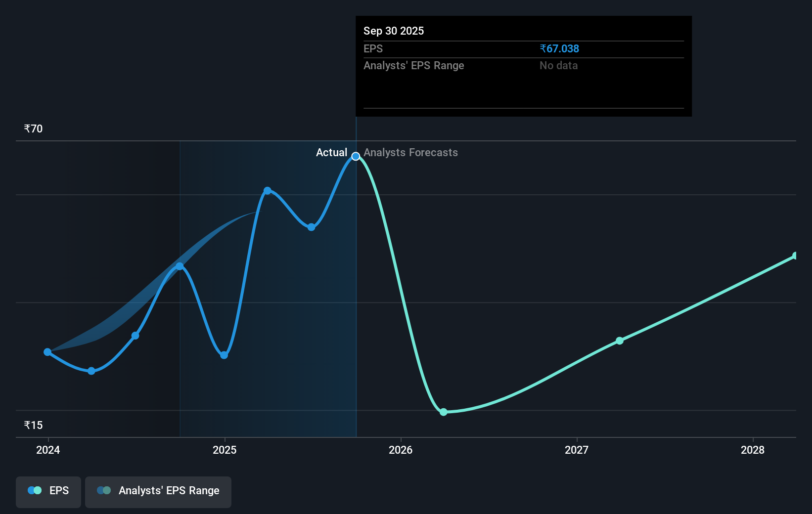812x514 pixels.
Task: Click the ₹70 axis label
Action: tap(33, 128)
